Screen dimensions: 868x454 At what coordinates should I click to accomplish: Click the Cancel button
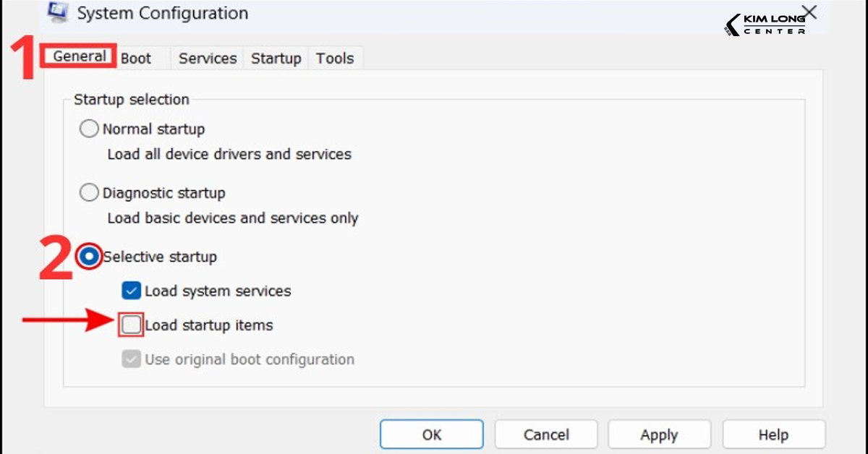point(546,434)
